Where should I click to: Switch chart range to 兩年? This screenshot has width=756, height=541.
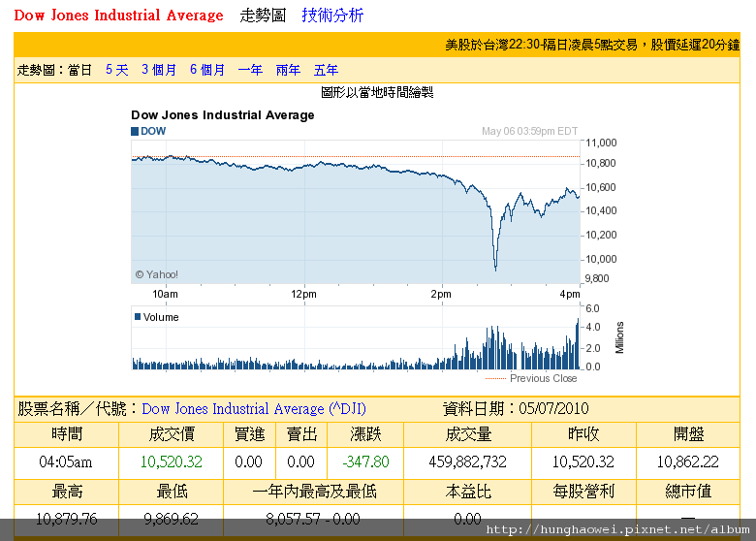click(288, 70)
